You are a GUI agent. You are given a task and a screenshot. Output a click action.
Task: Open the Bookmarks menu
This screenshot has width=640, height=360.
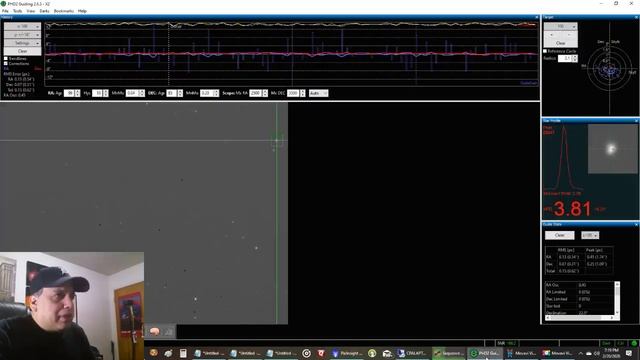click(64, 11)
